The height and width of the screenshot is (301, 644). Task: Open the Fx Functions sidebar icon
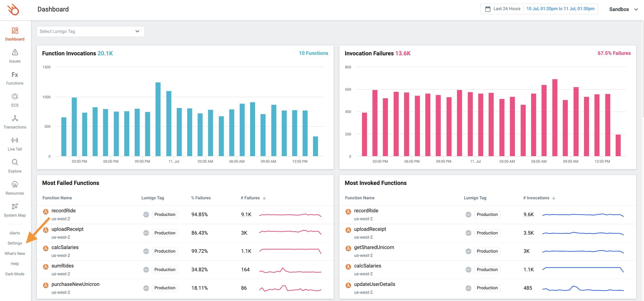coord(15,74)
